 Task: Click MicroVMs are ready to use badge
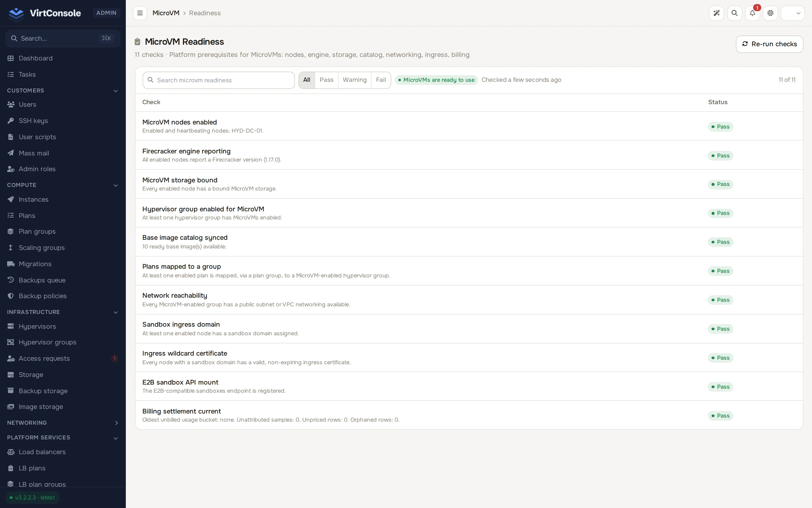tap(436, 80)
